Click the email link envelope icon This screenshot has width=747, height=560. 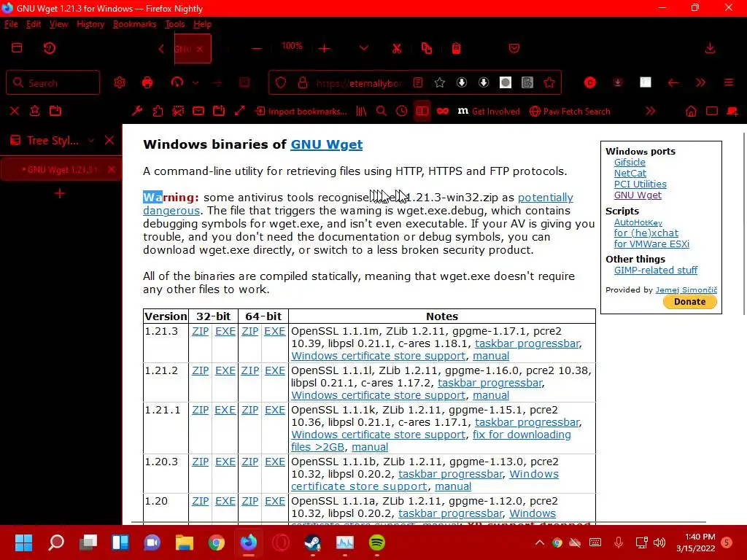click(x=198, y=111)
